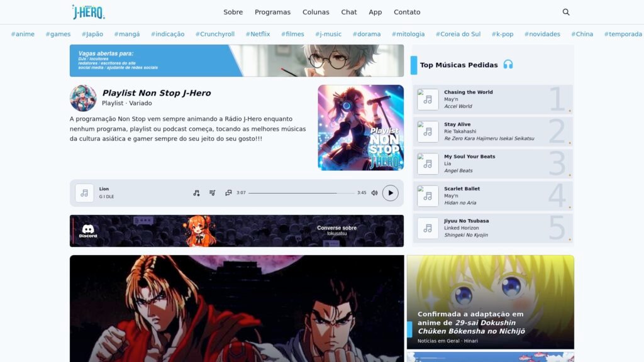This screenshot has height=362, width=644.
Task: Open the Playlist Non Stop J-Hero title
Action: (157, 93)
